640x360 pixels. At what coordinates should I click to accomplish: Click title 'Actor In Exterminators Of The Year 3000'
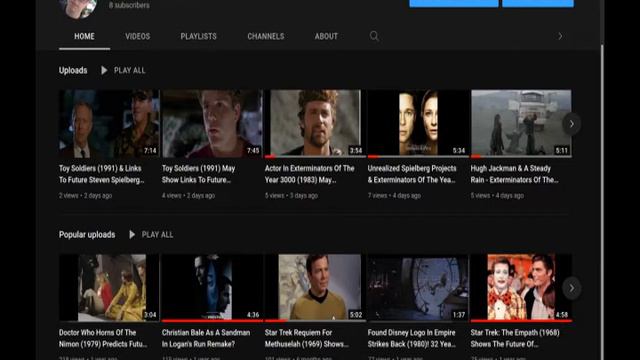(309, 174)
